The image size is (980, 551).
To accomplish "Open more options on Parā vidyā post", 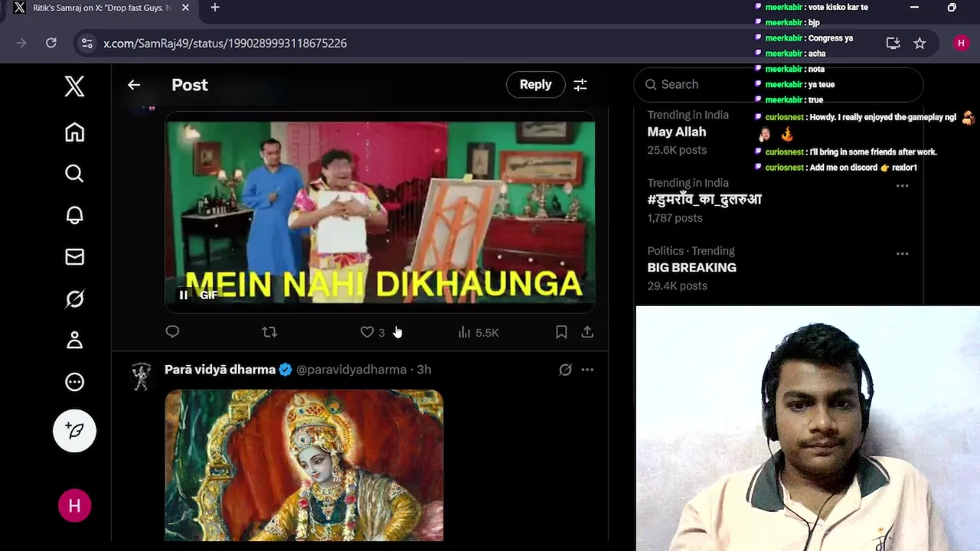I will coord(587,370).
